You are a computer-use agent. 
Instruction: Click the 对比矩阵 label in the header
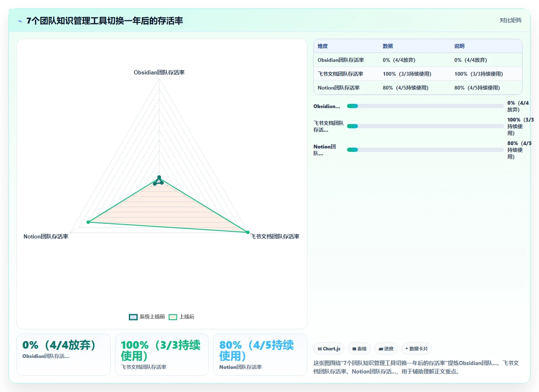tap(510, 21)
